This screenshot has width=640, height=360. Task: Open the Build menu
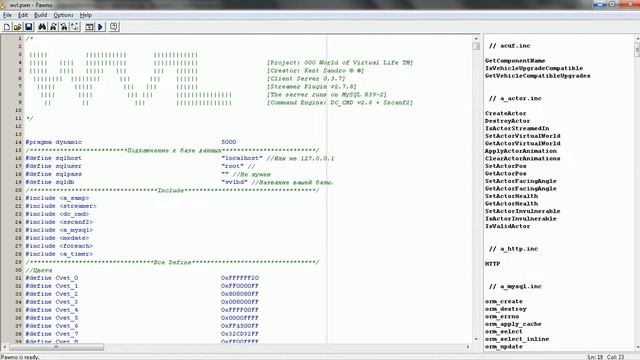[40, 15]
